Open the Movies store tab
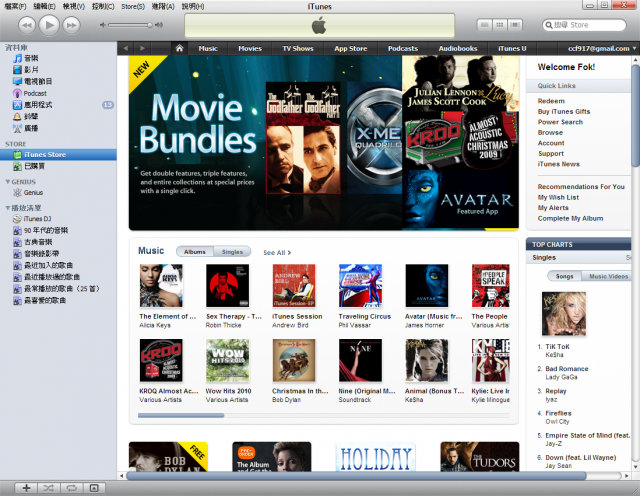The height and width of the screenshot is (496, 641). pos(250,48)
